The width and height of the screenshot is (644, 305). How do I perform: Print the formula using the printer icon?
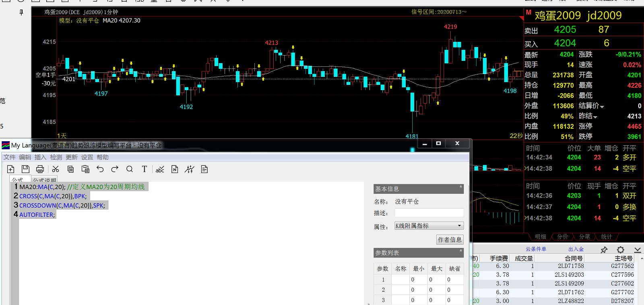click(x=40, y=169)
